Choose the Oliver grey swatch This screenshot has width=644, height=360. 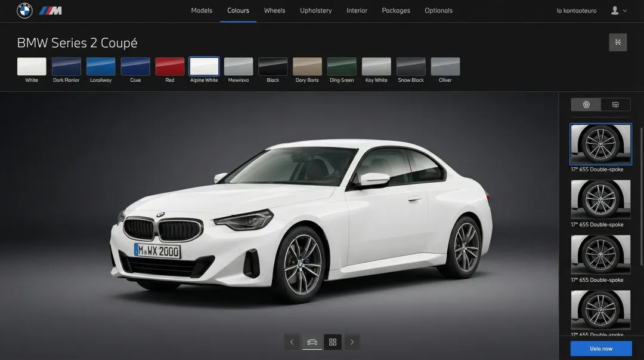point(445,66)
